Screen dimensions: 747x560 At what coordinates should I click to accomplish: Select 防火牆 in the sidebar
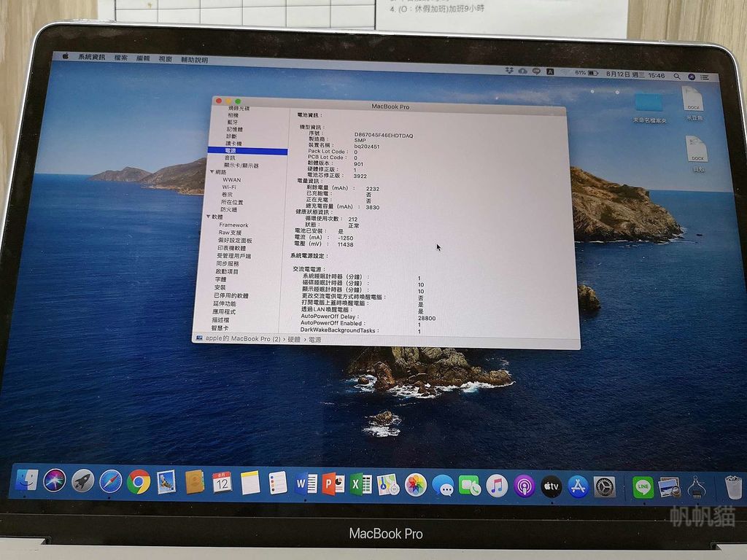(228, 209)
